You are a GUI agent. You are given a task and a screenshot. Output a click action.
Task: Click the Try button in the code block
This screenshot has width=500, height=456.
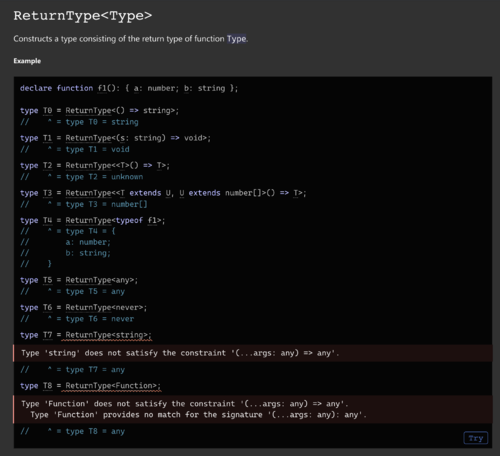pyautogui.click(x=476, y=438)
